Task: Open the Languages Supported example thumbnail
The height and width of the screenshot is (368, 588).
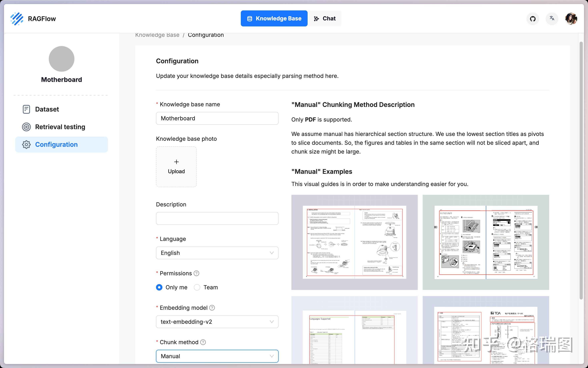Action: [x=354, y=330]
